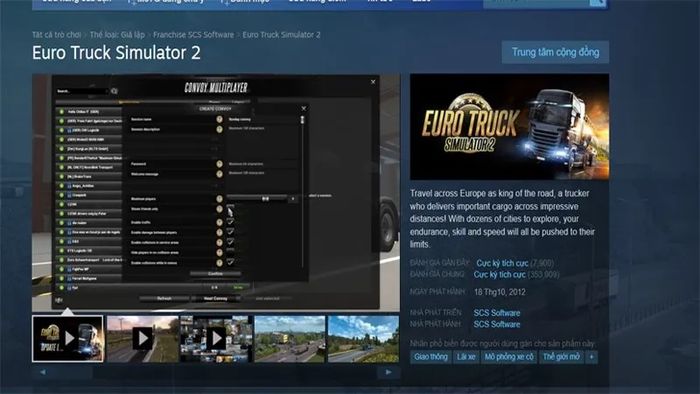Open the 'Trung tâm cộng đồng' button

pyautogui.click(x=555, y=52)
